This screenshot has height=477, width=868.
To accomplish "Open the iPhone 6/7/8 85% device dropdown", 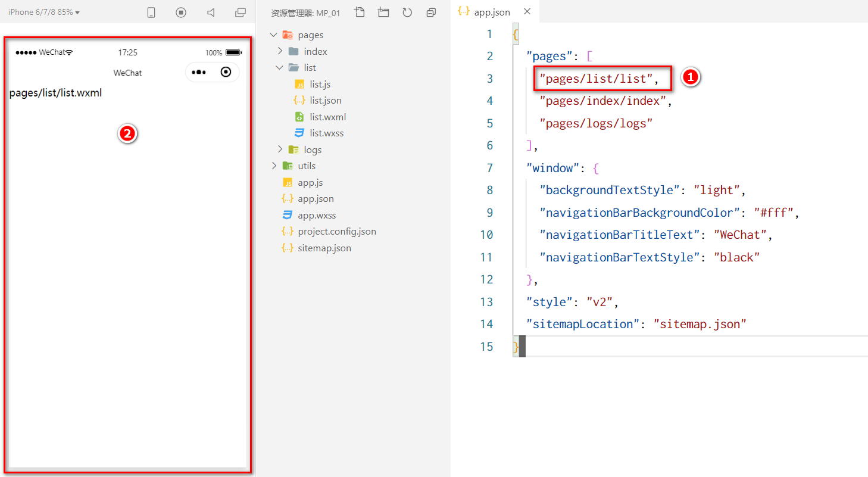I will [44, 13].
